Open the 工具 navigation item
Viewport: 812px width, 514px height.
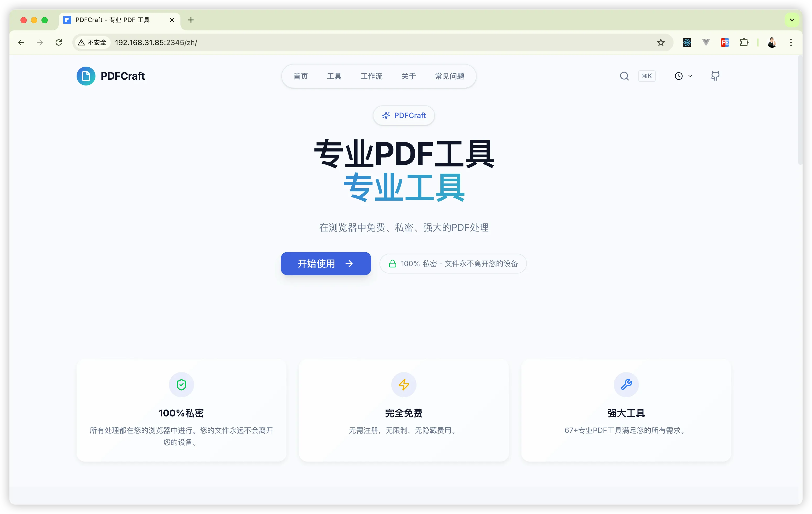[334, 76]
